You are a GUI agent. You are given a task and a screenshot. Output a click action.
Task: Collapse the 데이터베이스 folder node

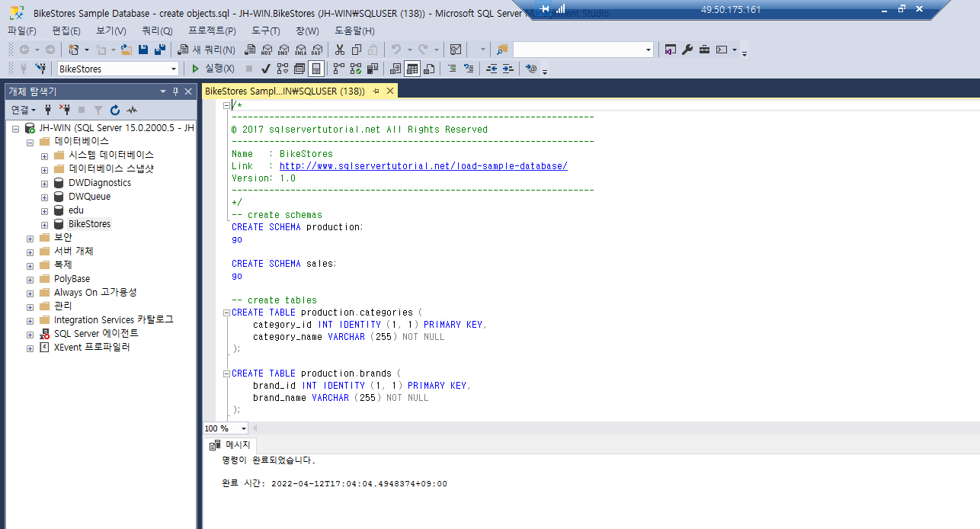[30, 143]
